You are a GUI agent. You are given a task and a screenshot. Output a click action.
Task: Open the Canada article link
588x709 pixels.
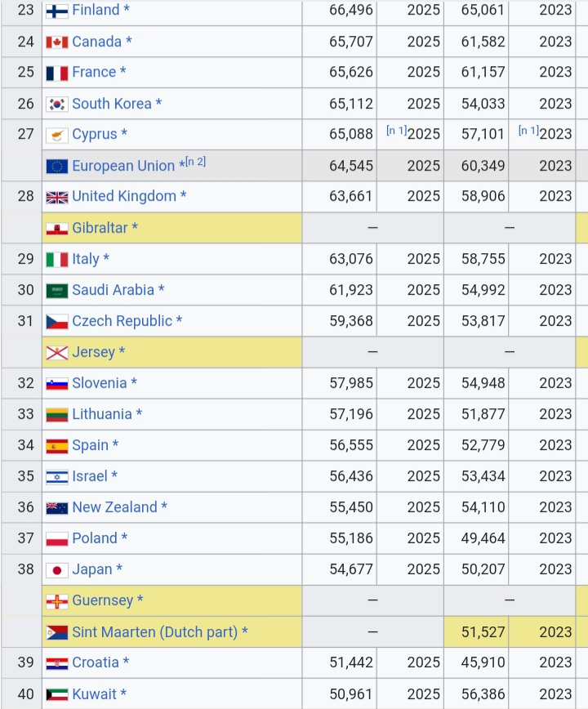(x=96, y=42)
